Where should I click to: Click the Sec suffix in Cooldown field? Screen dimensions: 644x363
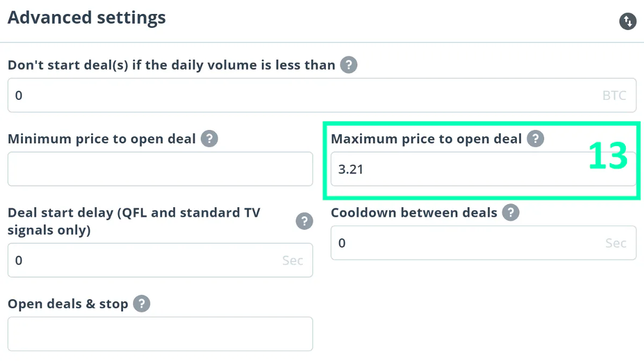(x=616, y=243)
